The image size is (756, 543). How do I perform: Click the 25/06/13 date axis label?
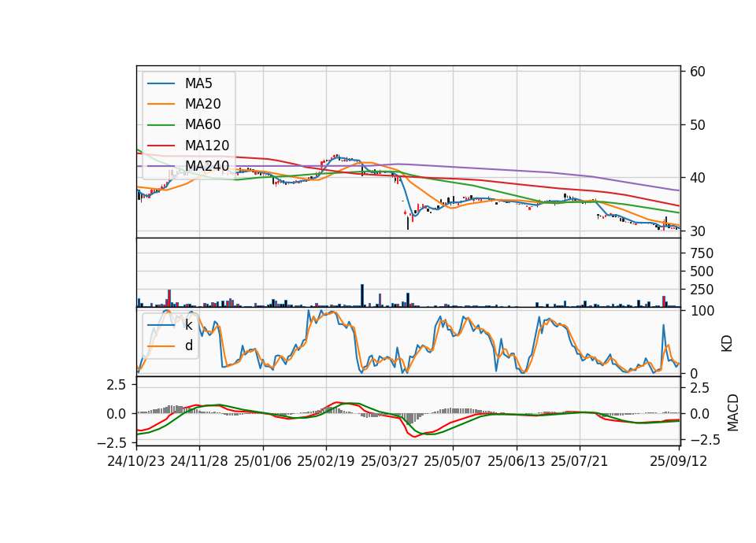point(517,461)
